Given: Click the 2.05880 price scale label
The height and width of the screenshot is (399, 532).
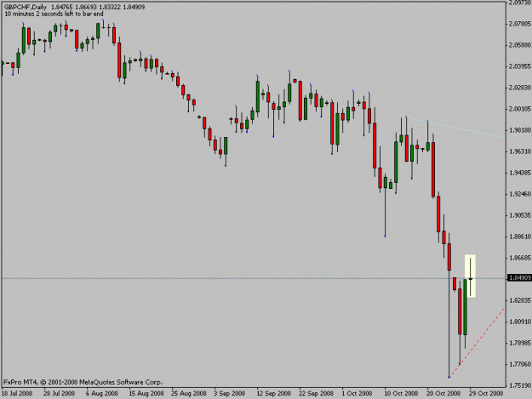Looking at the screenshot, I should tap(520, 45).
